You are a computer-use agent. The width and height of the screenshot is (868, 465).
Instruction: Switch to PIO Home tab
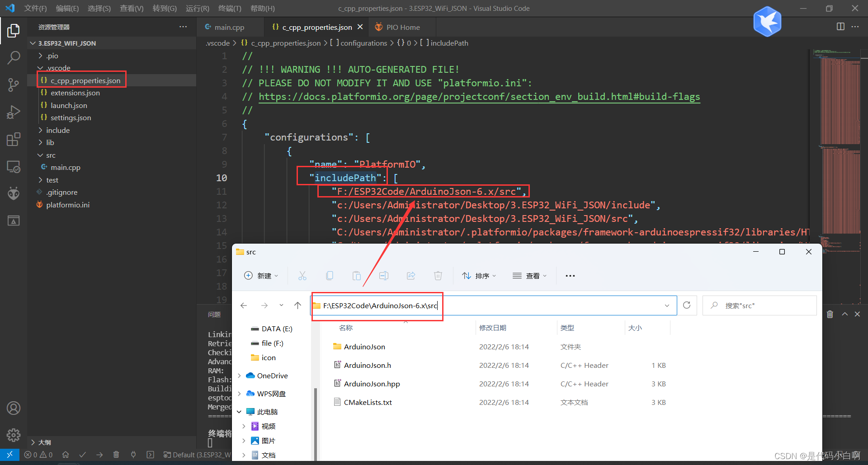[402, 27]
